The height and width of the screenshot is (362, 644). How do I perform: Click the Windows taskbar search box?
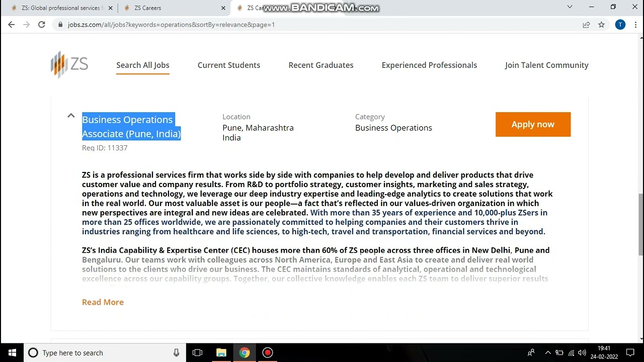point(105,353)
